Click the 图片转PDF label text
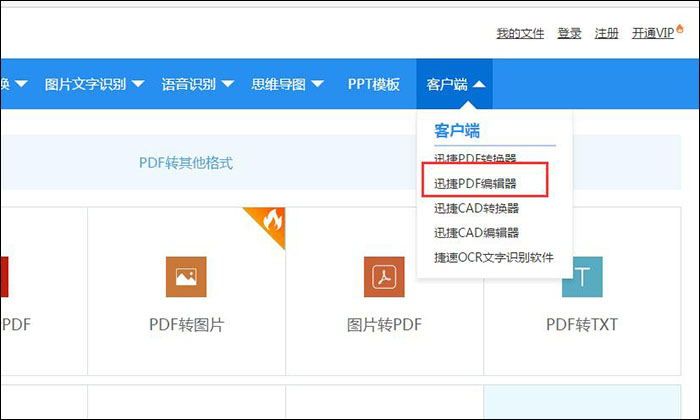This screenshot has width=700, height=420. click(384, 324)
